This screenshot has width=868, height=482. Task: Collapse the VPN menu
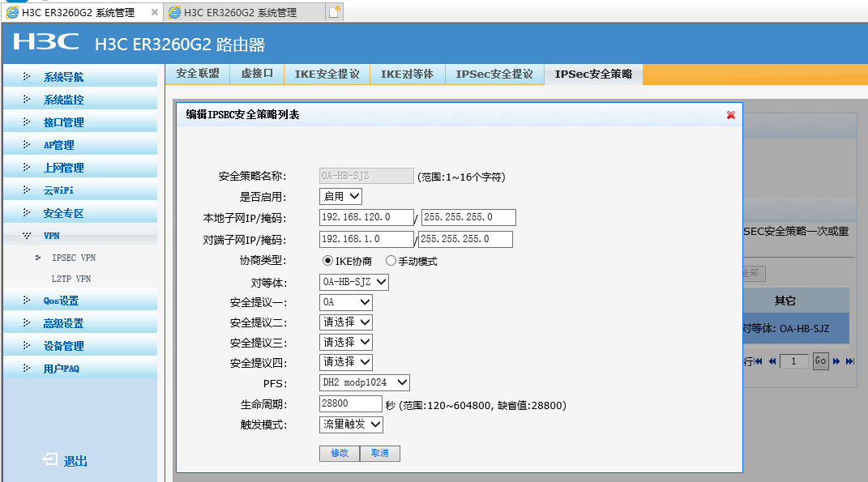tap(80, 236)
